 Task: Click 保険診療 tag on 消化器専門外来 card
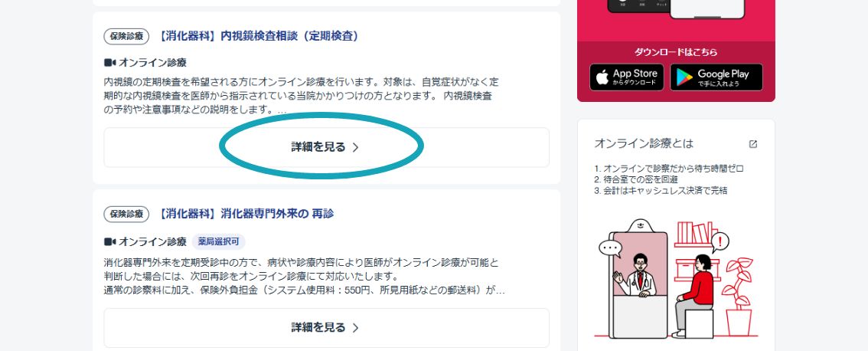126,214
